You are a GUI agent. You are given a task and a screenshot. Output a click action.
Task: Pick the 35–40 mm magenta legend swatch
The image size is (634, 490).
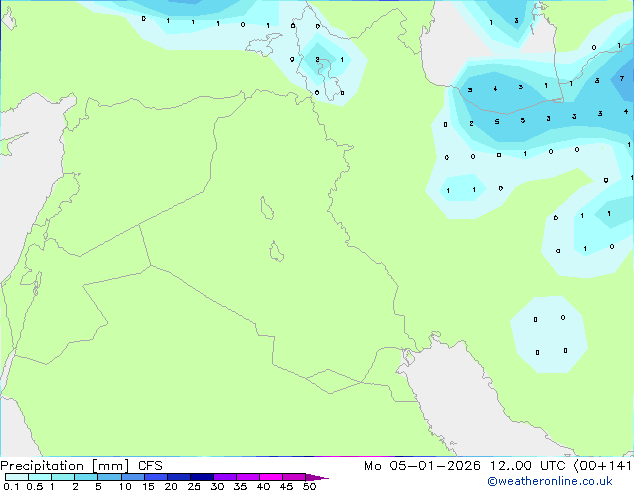point(248,477)
